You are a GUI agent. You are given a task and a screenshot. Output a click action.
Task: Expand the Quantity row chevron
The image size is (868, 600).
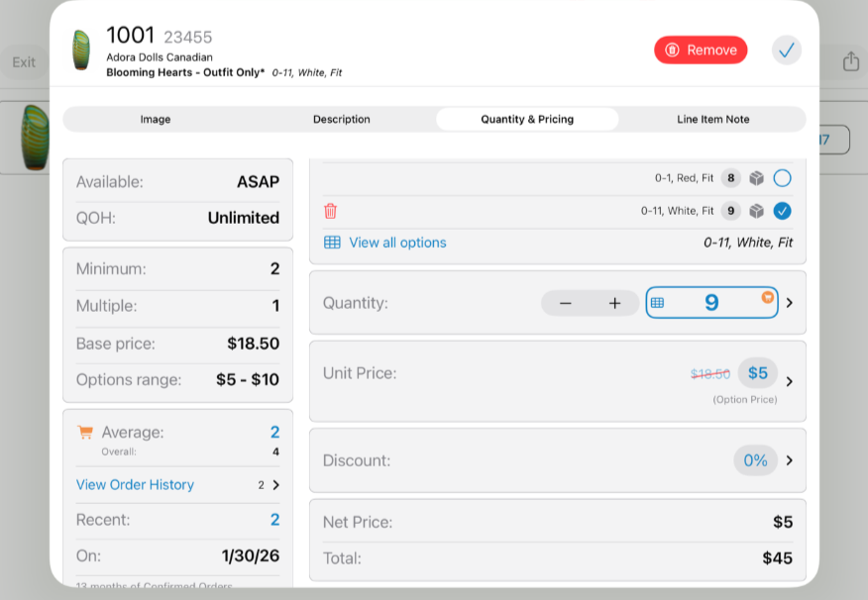(x=790, y=303)
